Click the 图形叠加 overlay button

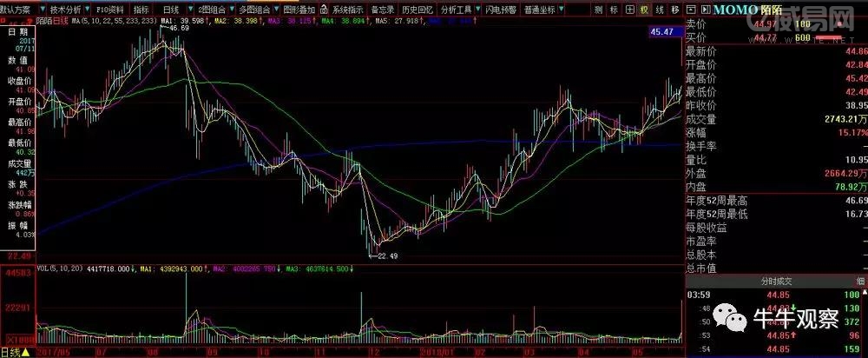coord(299,10)
